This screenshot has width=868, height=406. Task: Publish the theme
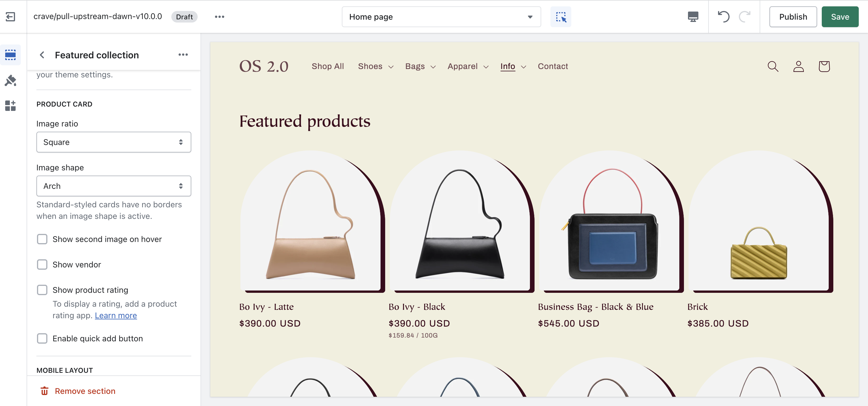pyautogui.click(x=793, y=17)
